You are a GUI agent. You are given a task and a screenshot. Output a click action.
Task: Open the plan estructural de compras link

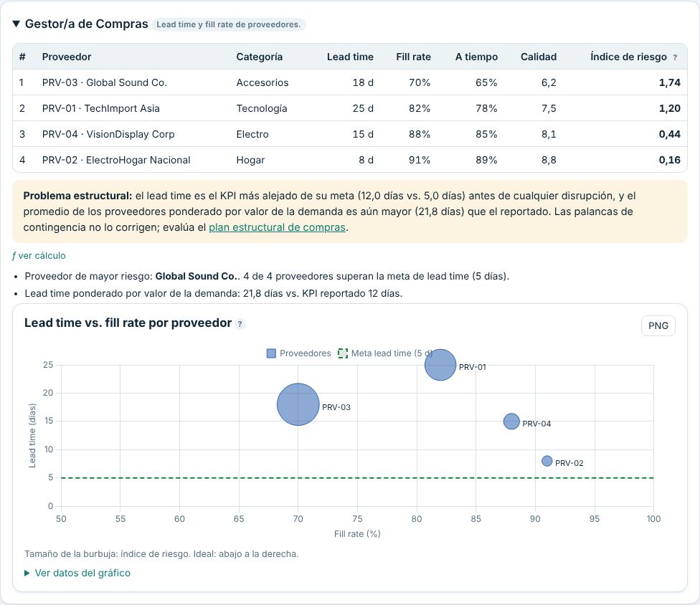pyautogui.click(x=278, y=227)
